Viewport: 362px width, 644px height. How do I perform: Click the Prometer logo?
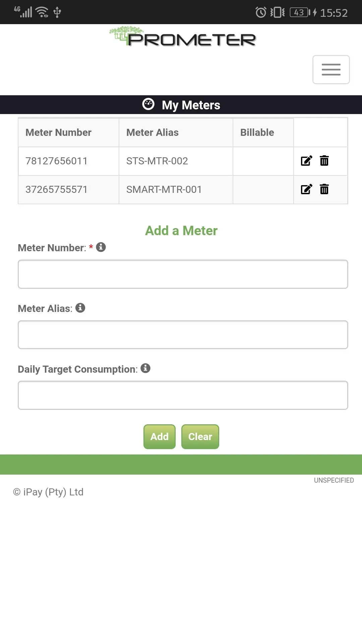(183, 36)
